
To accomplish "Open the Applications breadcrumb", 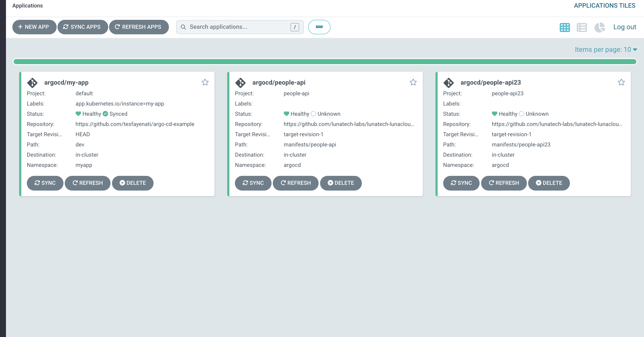I will click(27, 6).
